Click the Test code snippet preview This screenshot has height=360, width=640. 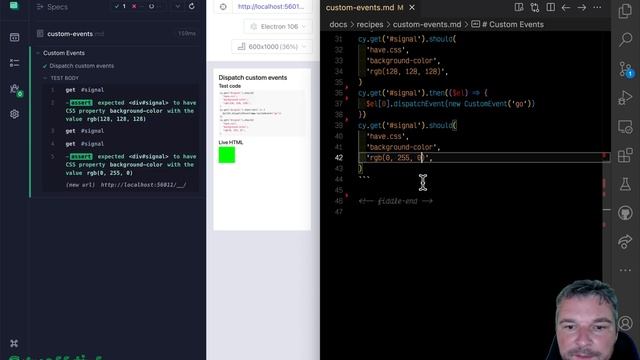click(262, 113)
